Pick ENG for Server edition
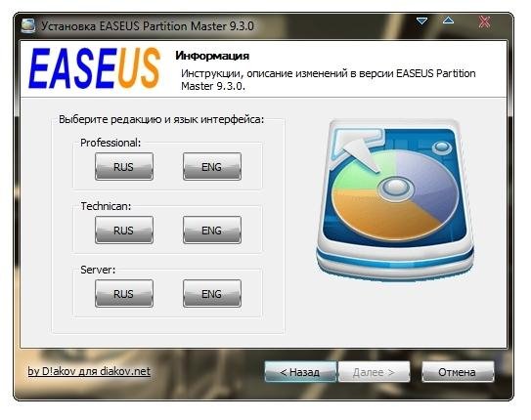Image resolution: width=531 pixels, height=420 pixels. pyautogui.click(x=212, y=294)
